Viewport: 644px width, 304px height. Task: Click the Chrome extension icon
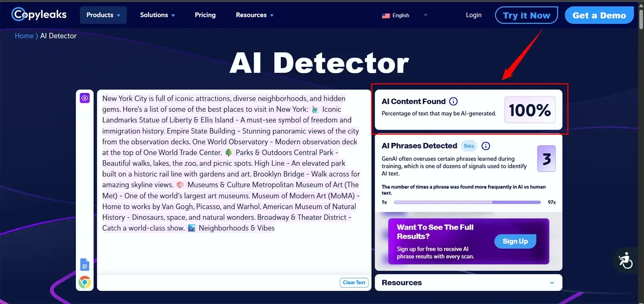tap(85, 282)
